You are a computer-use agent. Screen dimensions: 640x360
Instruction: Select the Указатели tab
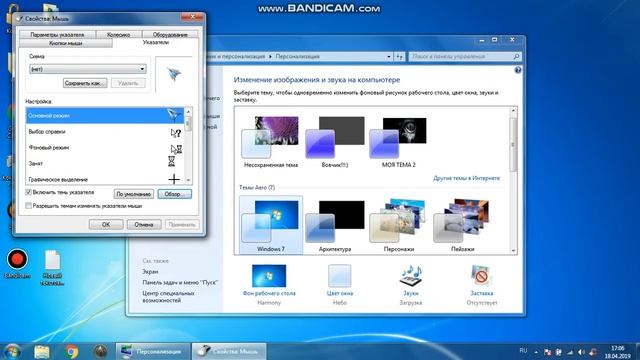pyautogui.click(x=156, y=42)
